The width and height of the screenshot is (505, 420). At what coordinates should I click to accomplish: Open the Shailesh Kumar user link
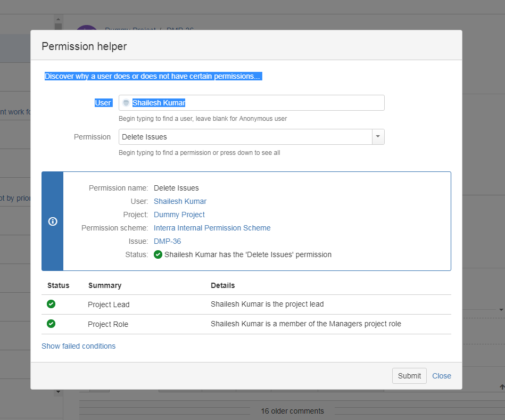180,201
